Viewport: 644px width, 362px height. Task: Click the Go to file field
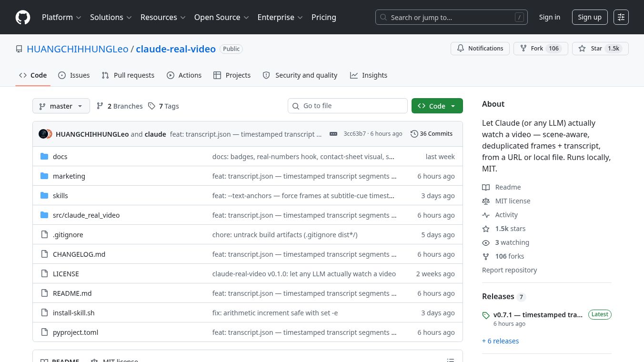point(348,106)
